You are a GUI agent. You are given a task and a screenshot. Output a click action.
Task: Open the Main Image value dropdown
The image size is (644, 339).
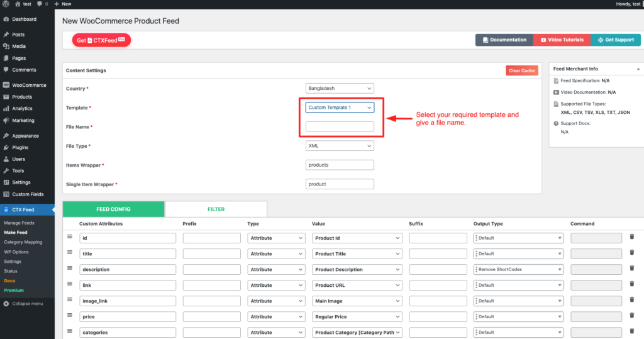point(357,301)
